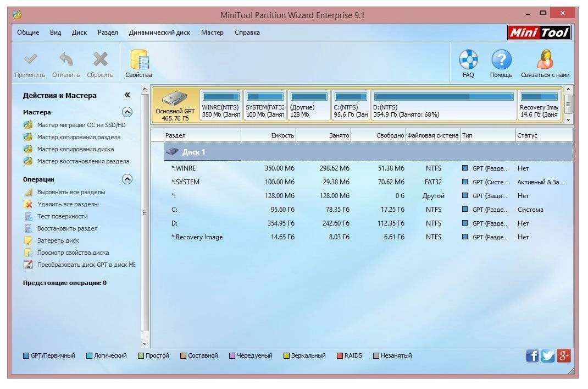Click the left panel scrollbar down arrow
Screen dimensions: 588x389
[x=145, y=343]
